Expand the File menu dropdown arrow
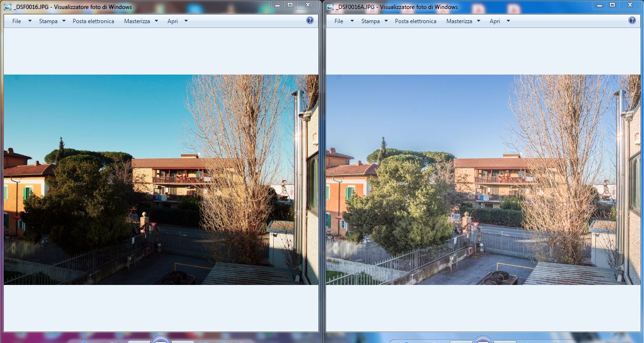This screenshot has height=343, width=644. (x=29, y=21)
